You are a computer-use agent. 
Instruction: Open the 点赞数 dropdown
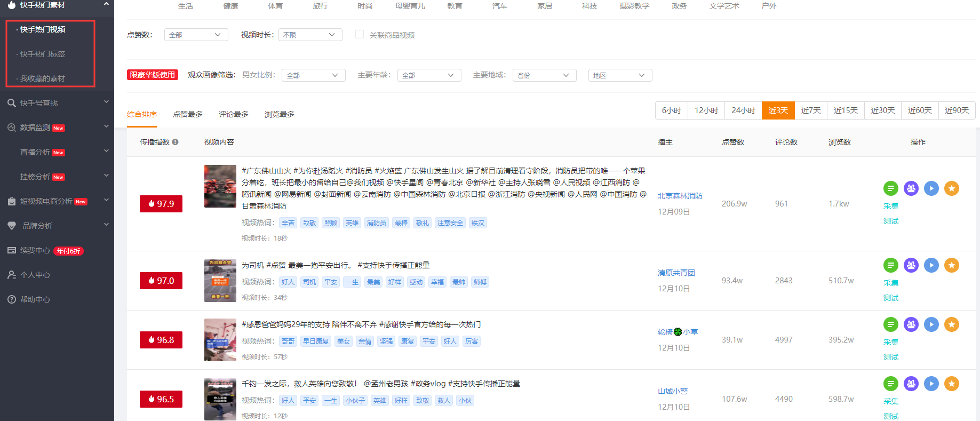196,35
